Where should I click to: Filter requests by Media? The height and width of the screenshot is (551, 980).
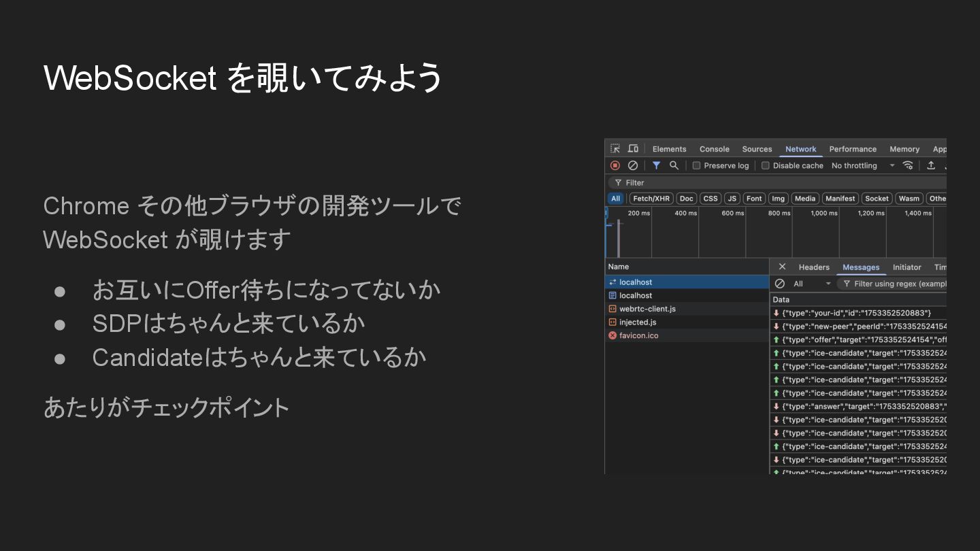[x=805, y=199]
